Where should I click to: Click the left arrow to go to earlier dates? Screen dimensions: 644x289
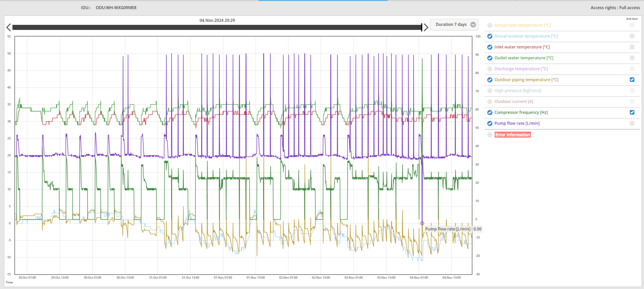[9, 28]
